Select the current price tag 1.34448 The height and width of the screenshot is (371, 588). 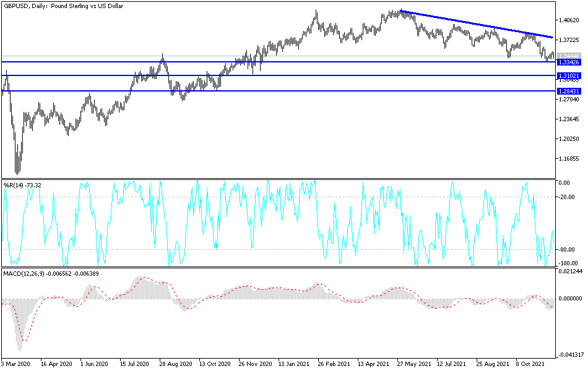[571, 56]
